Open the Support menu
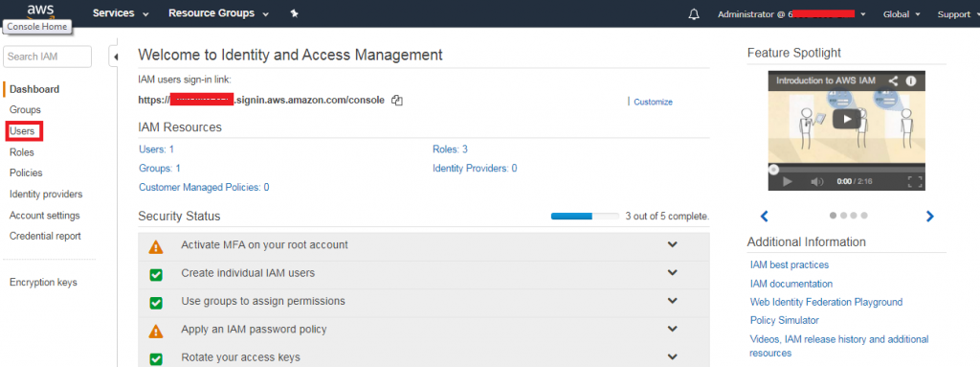Viewport: 980px width, 367px height. tap(957, 14)
